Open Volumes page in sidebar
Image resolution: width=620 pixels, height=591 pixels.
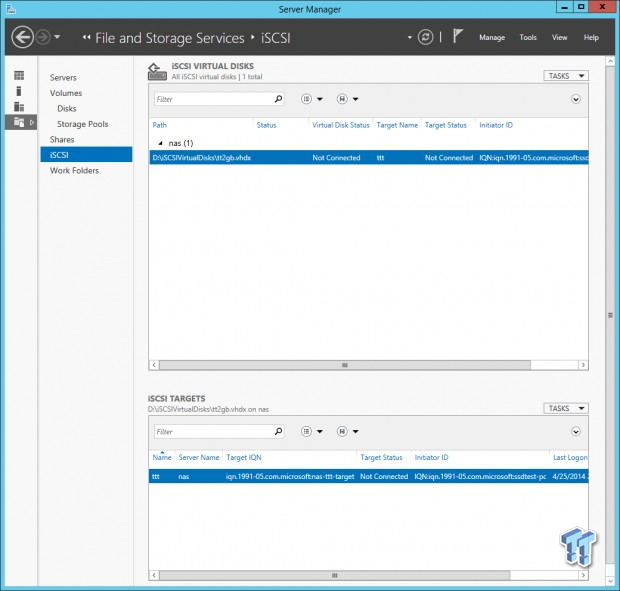tap(66, 93)
